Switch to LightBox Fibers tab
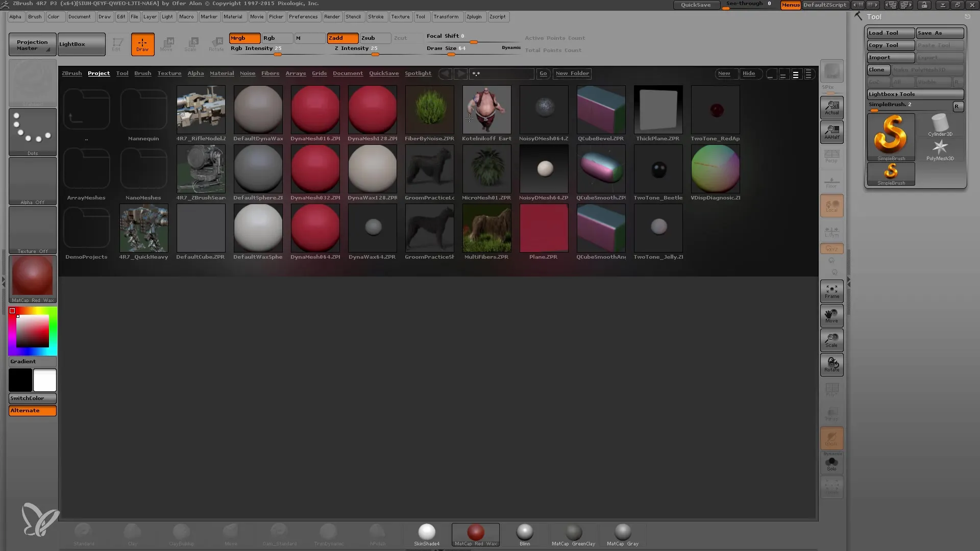This screenshot has width=980, height=551. coord(271,73)
